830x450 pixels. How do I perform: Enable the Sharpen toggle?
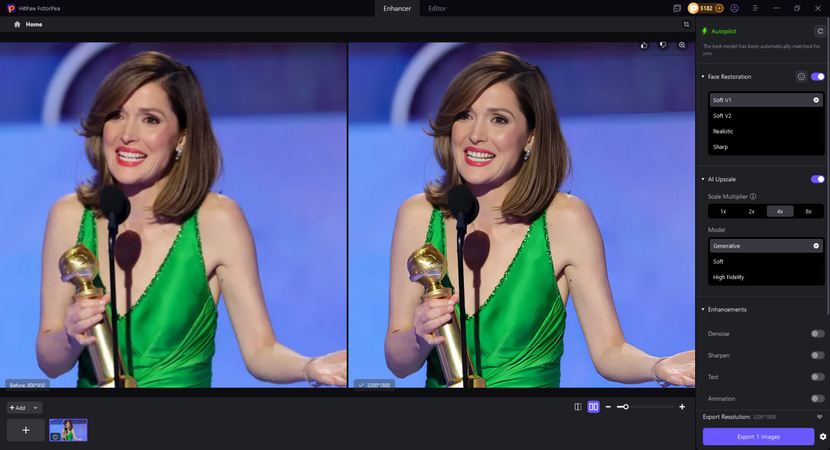pos(817,355)
